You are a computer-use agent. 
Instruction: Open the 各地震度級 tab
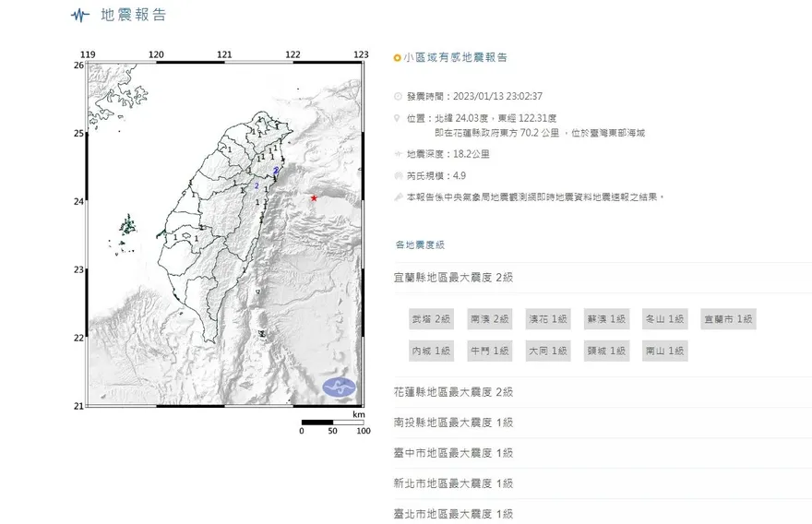(420, 244)
